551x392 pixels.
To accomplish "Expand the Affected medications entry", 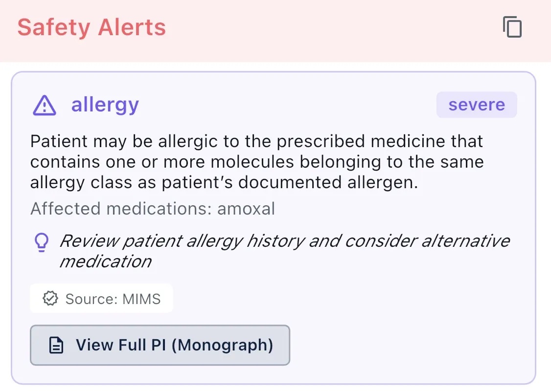I will click(152, 208).
